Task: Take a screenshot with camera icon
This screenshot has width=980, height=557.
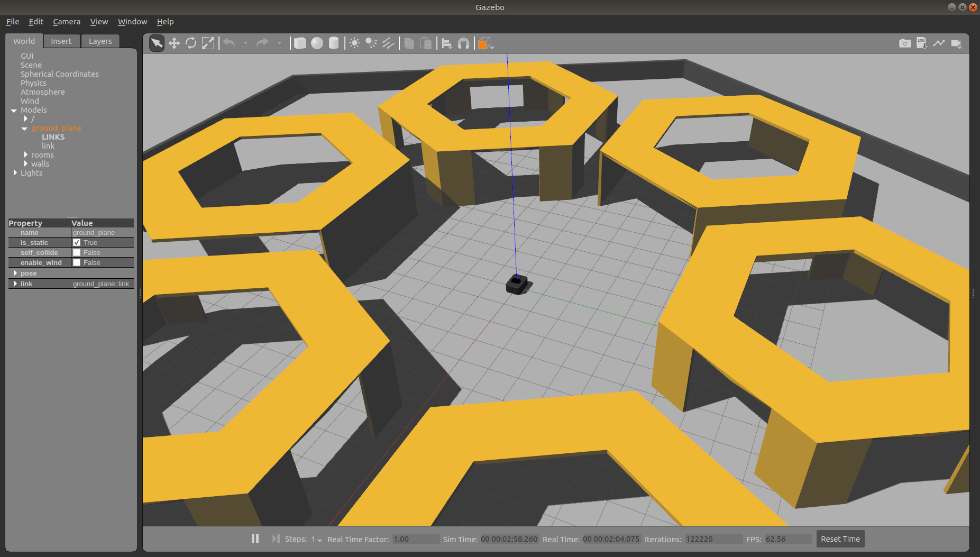Action: 905,43
